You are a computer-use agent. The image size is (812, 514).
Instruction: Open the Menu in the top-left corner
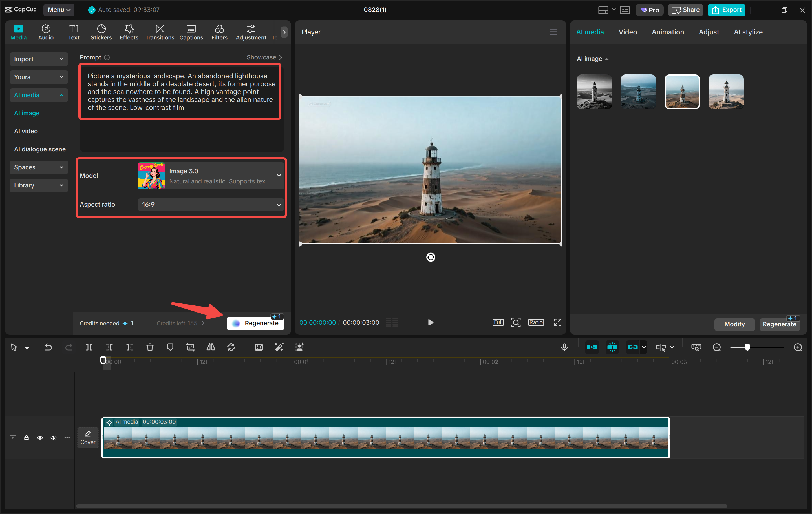(59, 10)
